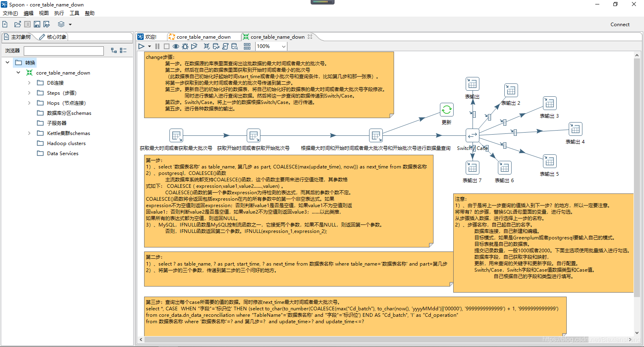This screenshot has height=347, width=644.
Task: Select the change步骤 note box
Action: (269, 85)
